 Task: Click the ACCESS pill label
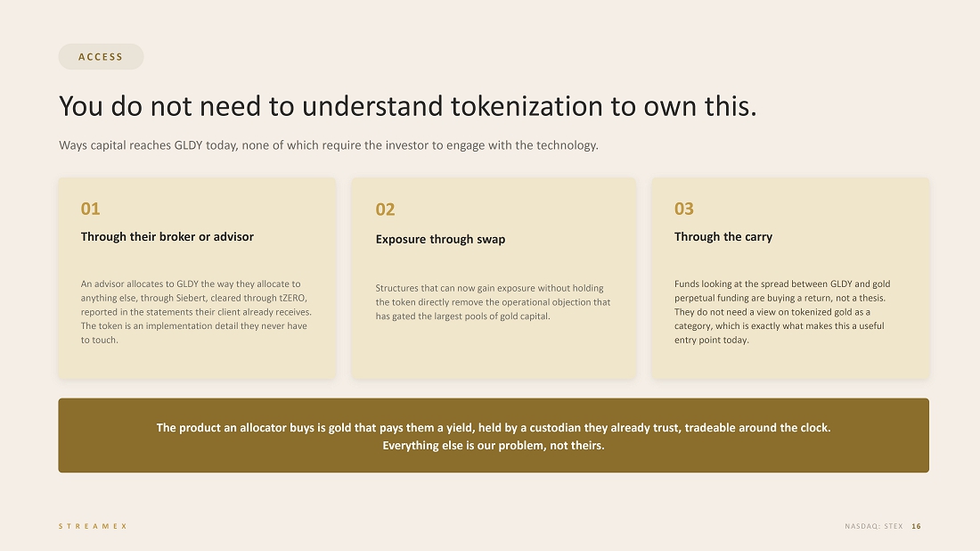101,57
